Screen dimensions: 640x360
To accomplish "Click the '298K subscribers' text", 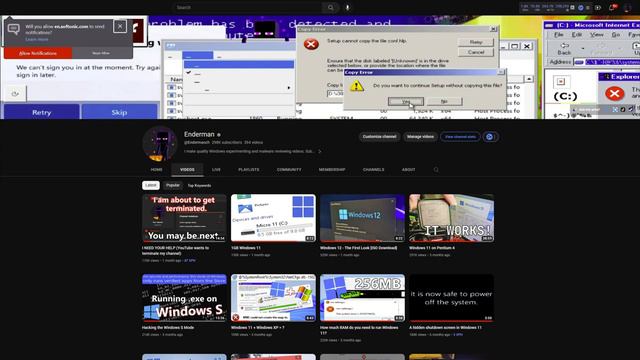I will coord(227,142).
